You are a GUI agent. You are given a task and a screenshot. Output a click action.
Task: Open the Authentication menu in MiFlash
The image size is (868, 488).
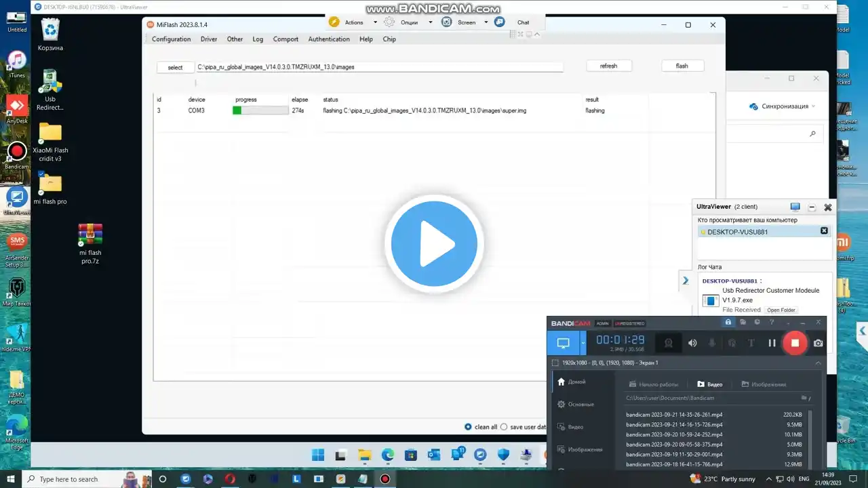(329, 39)
